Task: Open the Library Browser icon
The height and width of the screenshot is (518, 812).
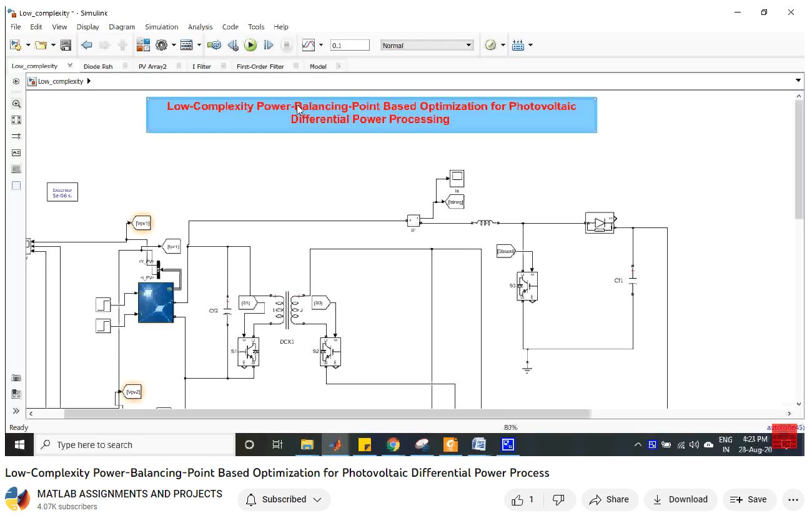Action: (143, 45)
